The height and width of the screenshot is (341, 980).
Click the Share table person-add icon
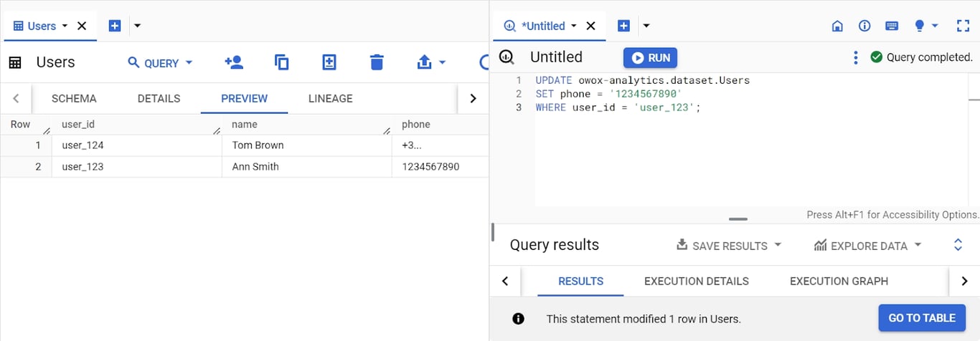click(x=234, y=62)
